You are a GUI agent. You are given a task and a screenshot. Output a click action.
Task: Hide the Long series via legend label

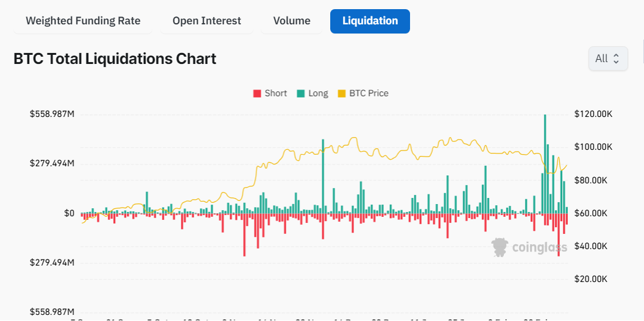318,93
